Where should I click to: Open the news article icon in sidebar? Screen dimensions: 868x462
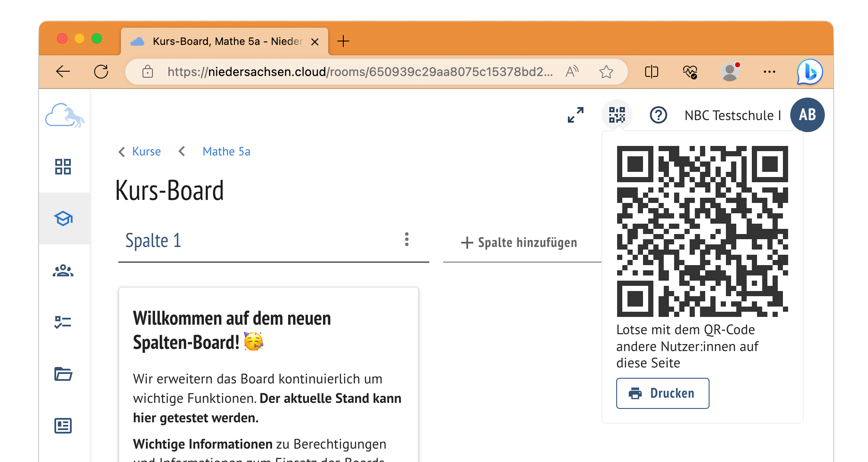[x=63, y=426]
